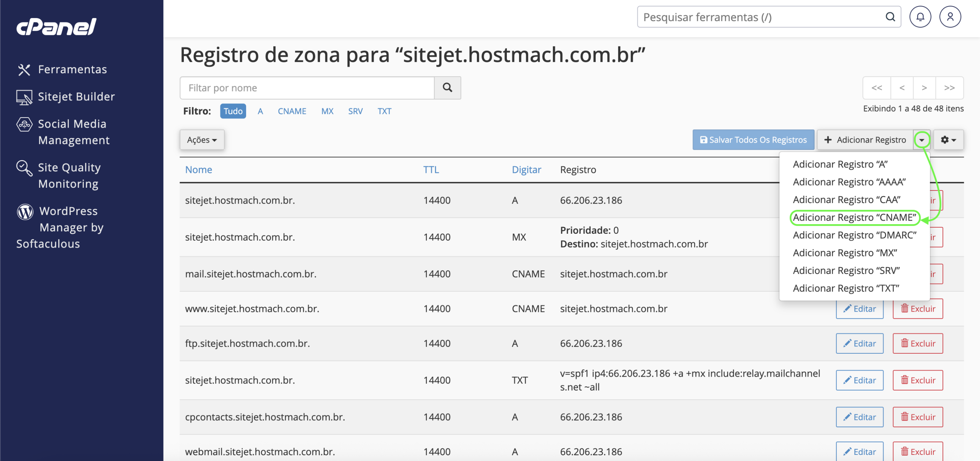The height and width of the screenshot is (461, 980).
Task: Filter records by TXT
Action: (384, 111)
